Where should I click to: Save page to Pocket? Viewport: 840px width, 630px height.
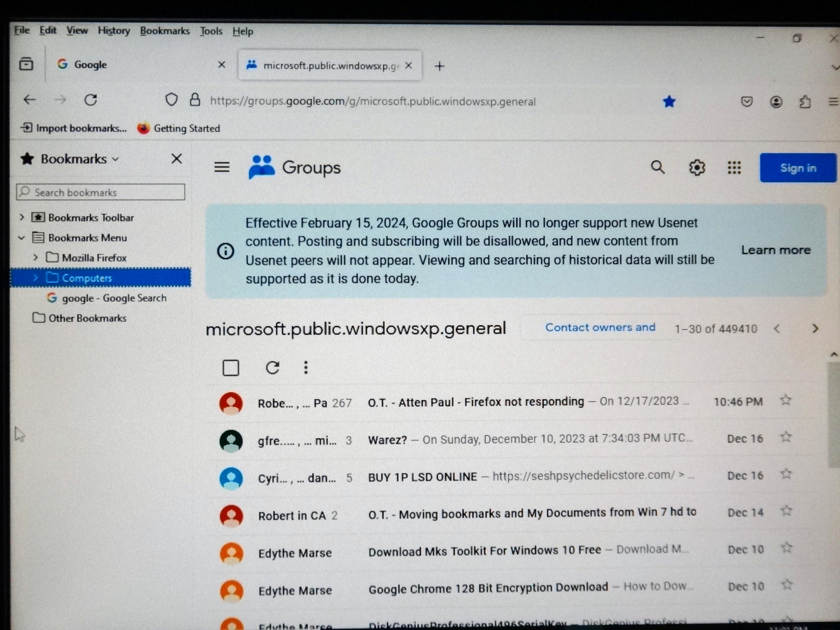coord(747,101)
